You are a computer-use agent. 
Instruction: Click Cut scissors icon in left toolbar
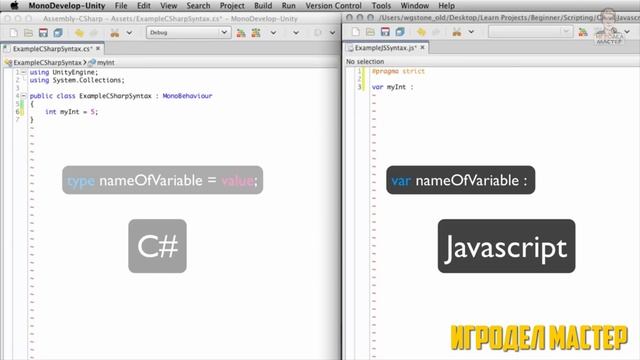[115, 33]
